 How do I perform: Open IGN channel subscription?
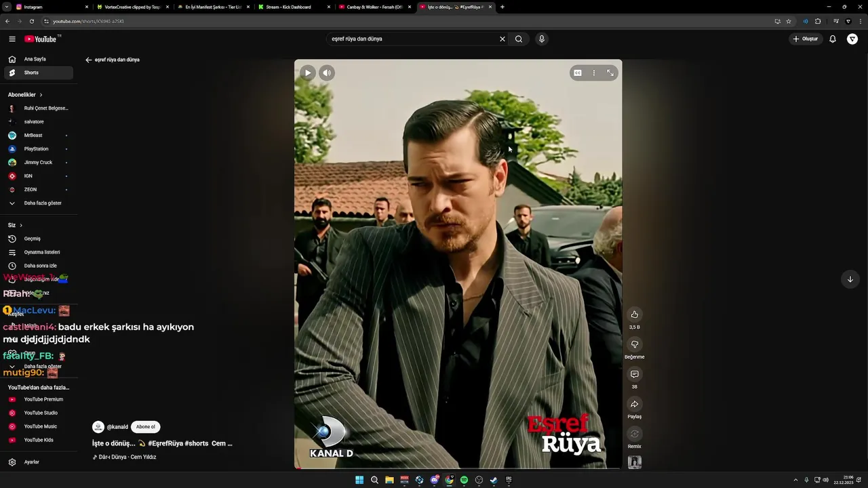(39, 176)
